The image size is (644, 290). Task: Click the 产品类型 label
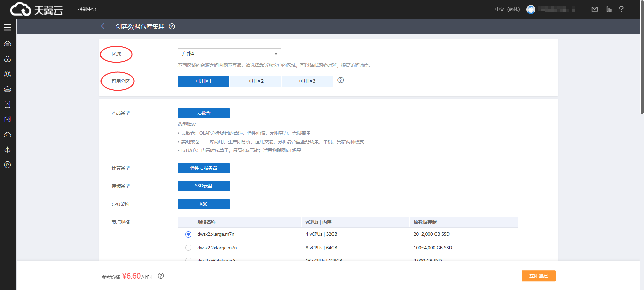[x=121, y=113]
